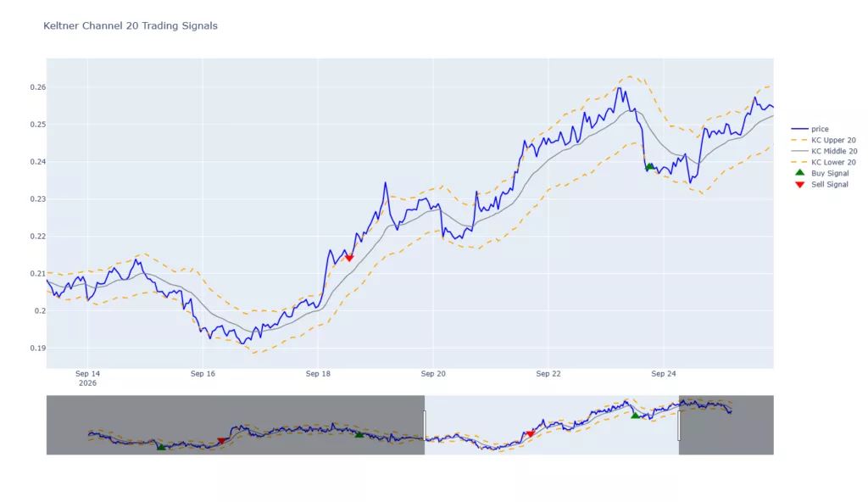Click the 0.26 y-axis tick label
Screen dimensions: 868x502
click(x=38, y=87)
